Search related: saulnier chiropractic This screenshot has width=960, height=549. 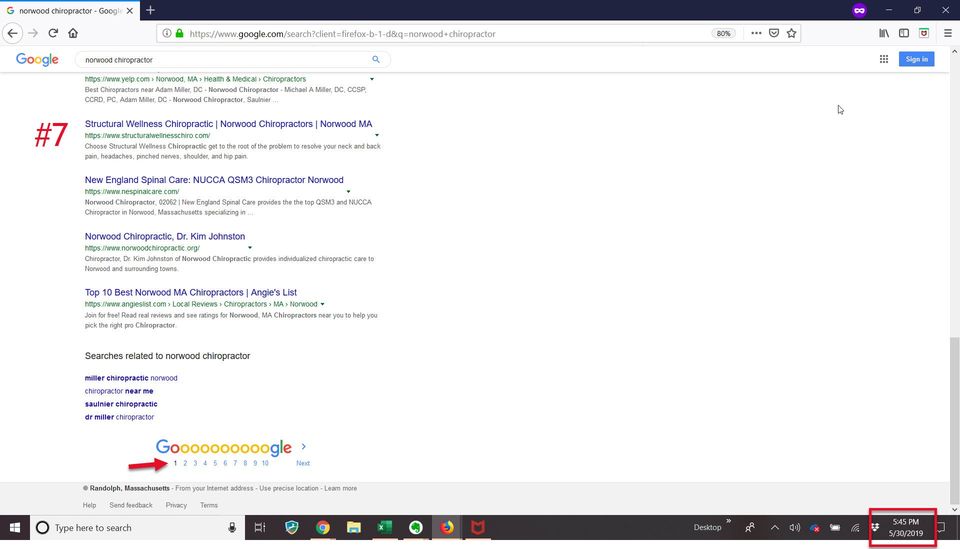pyautogui.click(x=121, y=404)
